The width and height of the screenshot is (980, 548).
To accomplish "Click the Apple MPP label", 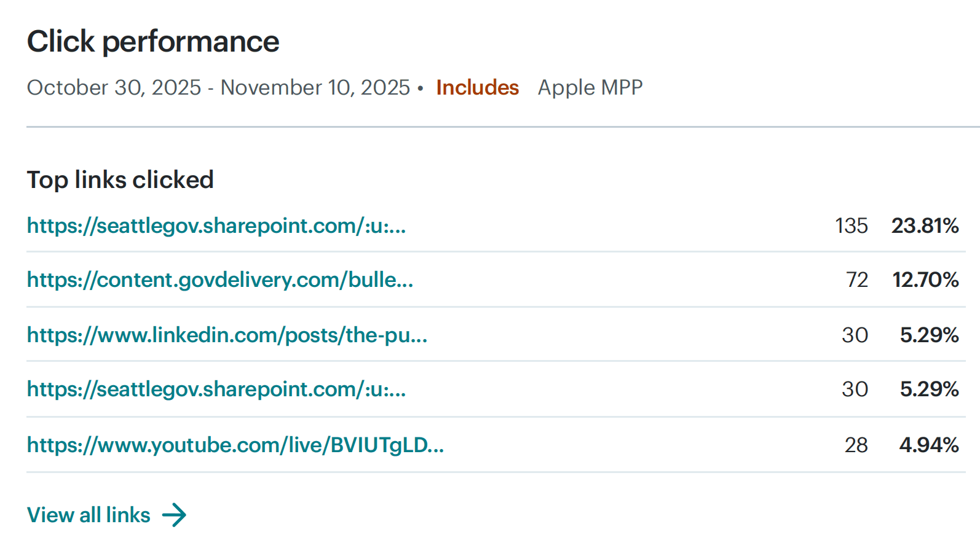I will [x=590, y=87].
